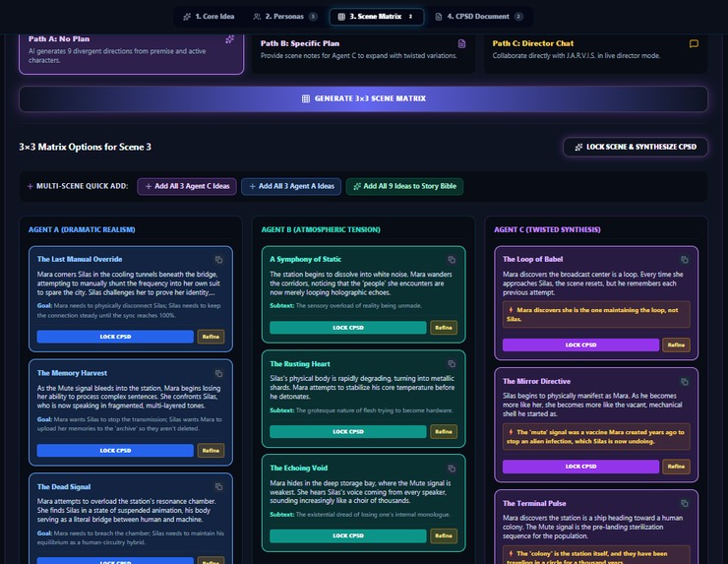Click the Agent A (Dramatic Realism) heading
The image size is (728, 564).
click(82, 229)
